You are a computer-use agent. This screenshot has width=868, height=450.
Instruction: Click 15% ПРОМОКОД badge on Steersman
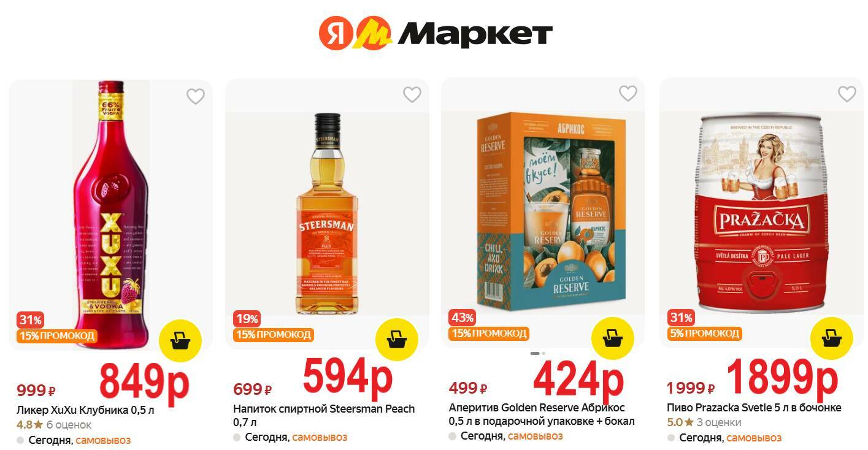(273, 335)
